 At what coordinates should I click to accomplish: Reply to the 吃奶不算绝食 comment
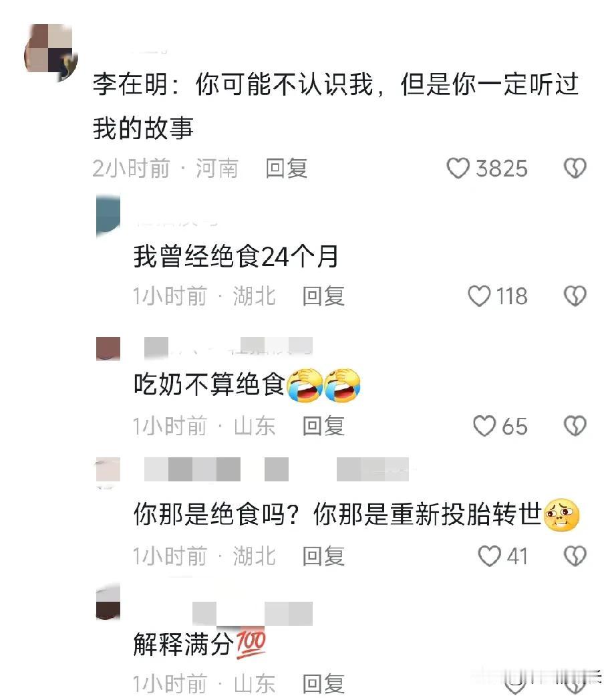click(x=323, y=426)
